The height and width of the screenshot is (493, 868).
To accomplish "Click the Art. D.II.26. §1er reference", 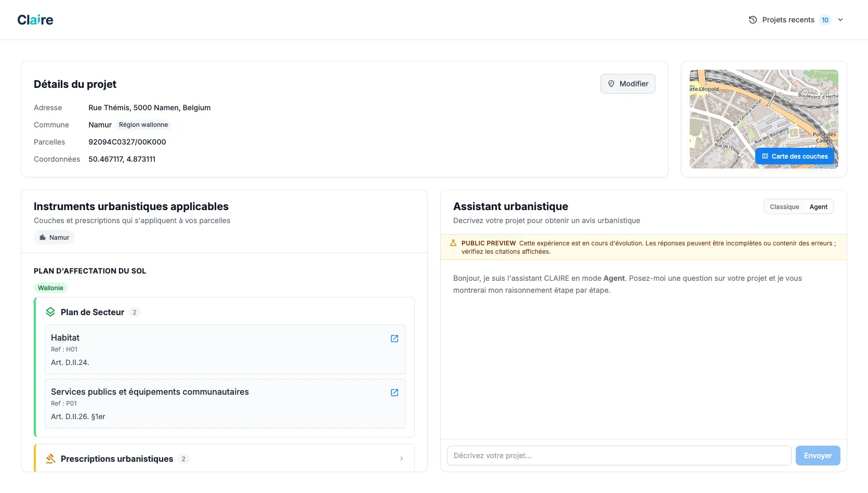I will [78, 417].
